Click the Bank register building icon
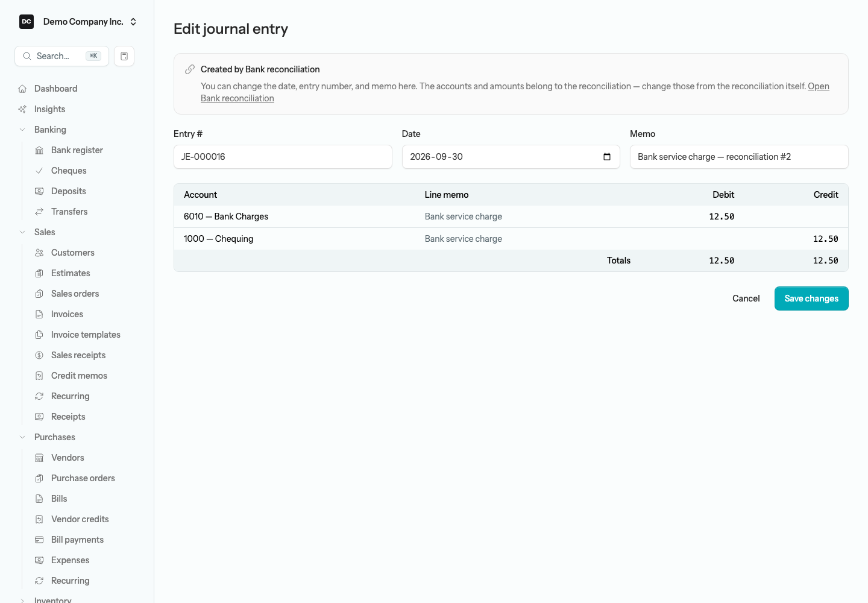Image resolution: width=868 pixels, height=603 pixels. coord(39,150)
